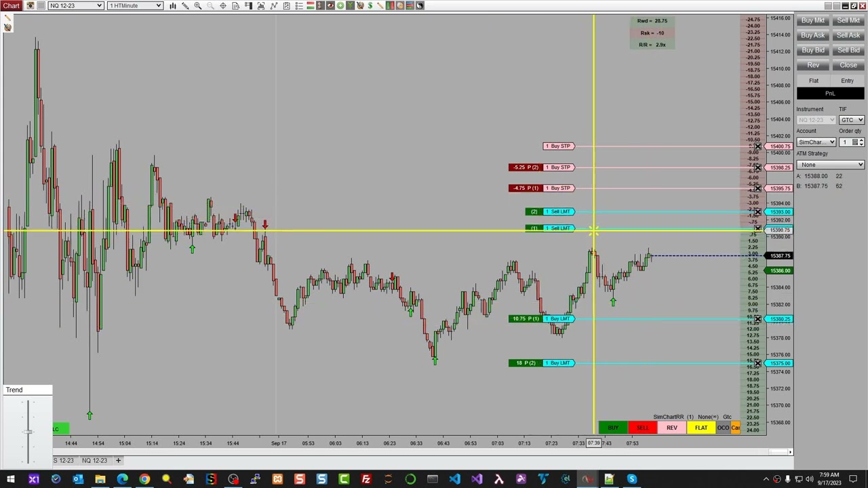Toggle the OCO button at chart bottom

tap(723, 428)
